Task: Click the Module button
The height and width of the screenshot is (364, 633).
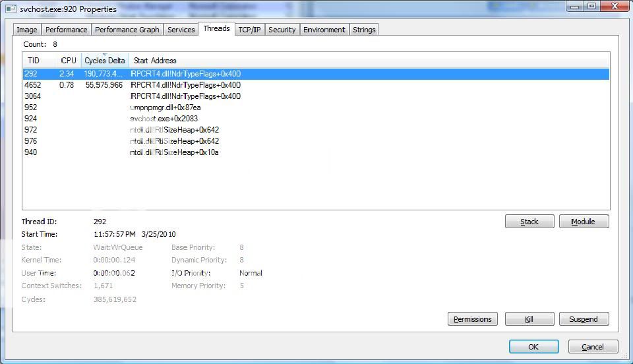Action: coord(584,222)
